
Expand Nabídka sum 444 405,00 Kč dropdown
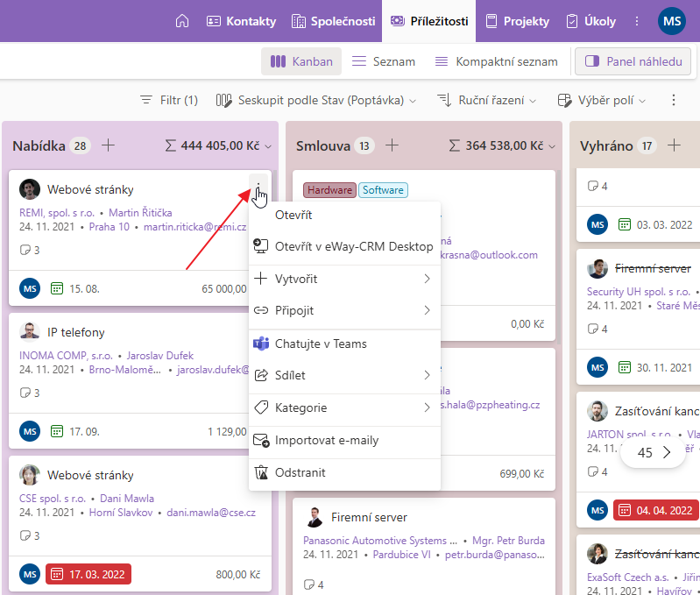coord(218,145)
